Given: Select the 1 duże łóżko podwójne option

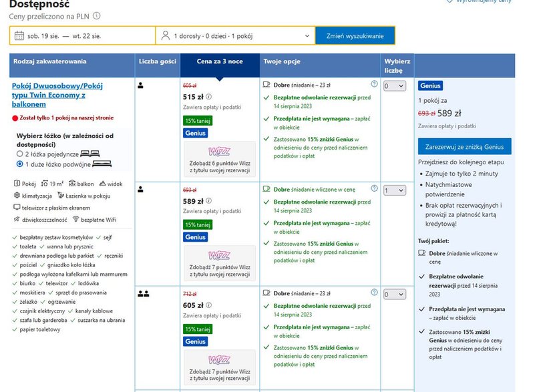Looking at the screenshot, I should 20,164.
